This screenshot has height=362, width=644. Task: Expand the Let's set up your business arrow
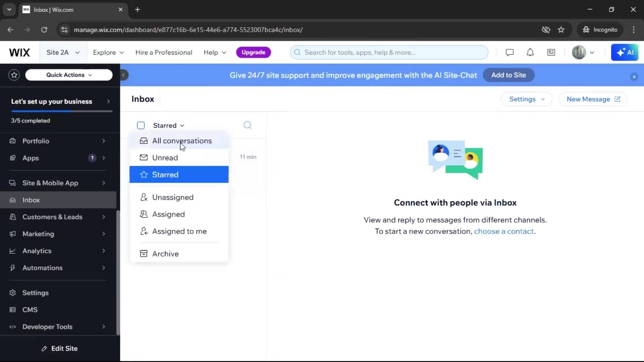point(108,101)
